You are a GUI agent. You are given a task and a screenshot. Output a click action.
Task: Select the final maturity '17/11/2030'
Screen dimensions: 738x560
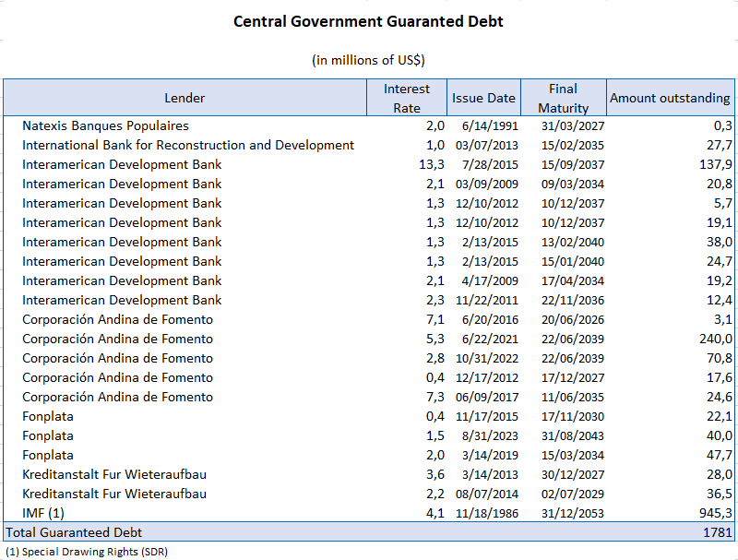coord(573,416)
